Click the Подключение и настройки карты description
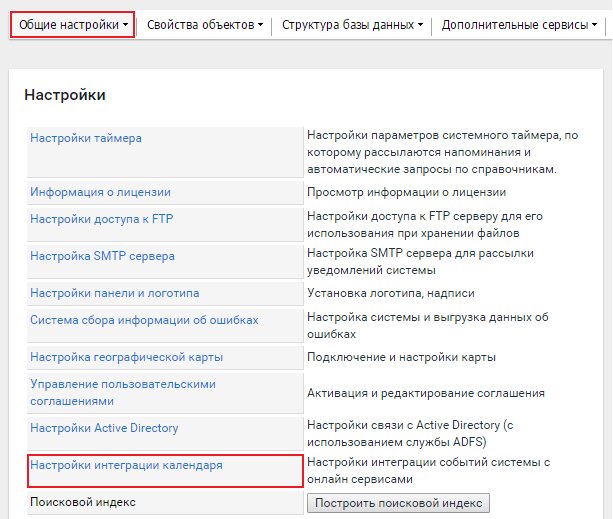Screen dimensions: 613x519 [x=401, y=357]
